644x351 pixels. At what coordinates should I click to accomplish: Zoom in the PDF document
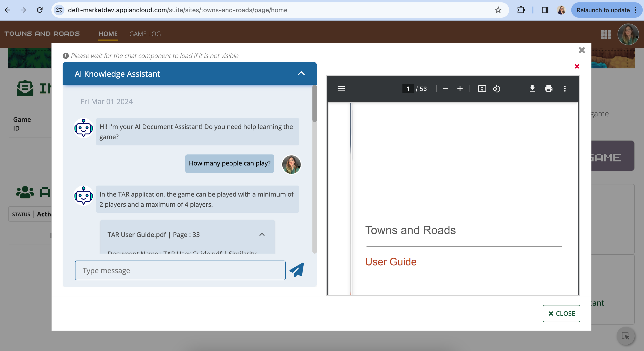click(x=460, y=89)
